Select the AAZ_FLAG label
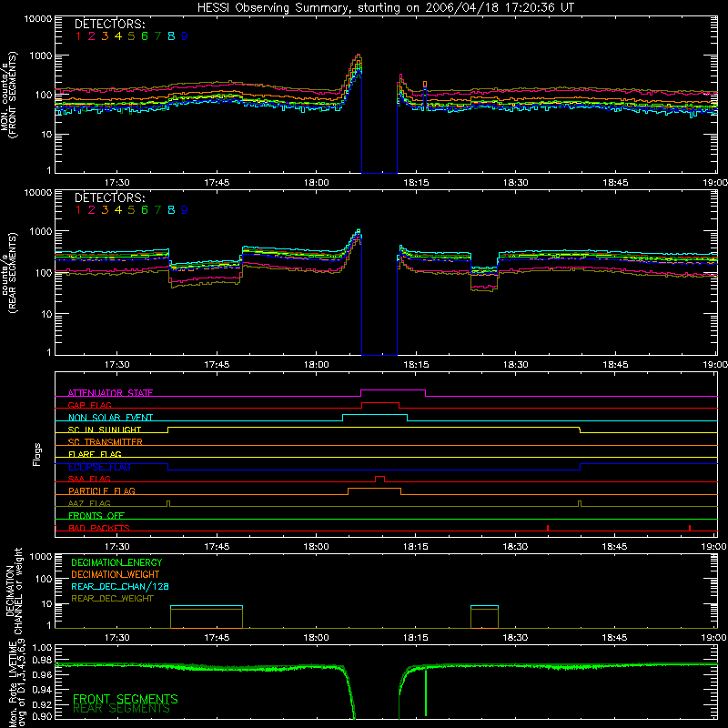This screenshot has height=728, width=728. click(x=89, y=503)
